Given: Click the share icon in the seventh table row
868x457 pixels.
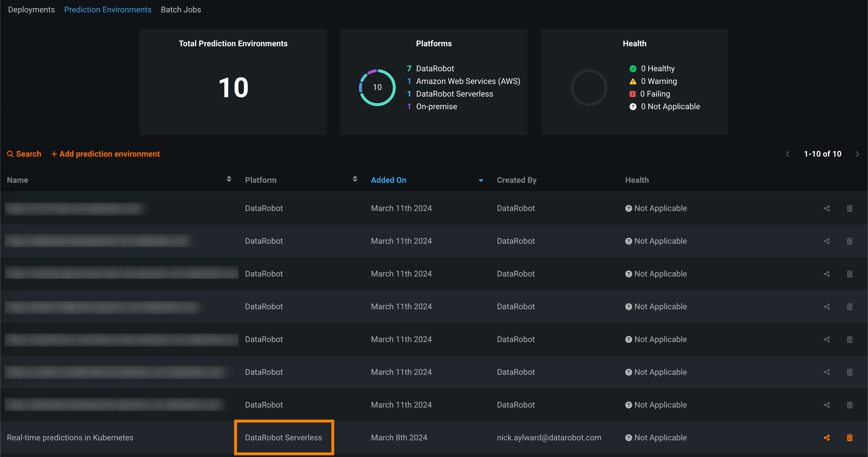Looking at the screenshot, I should point(827,405).
